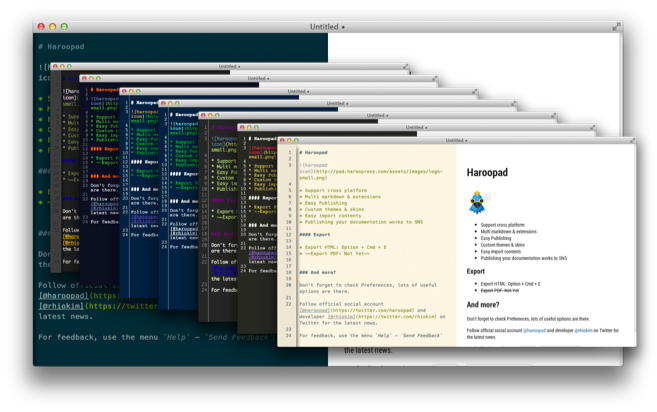Minimize the cream-themed front window

click(x=289, y=140)
